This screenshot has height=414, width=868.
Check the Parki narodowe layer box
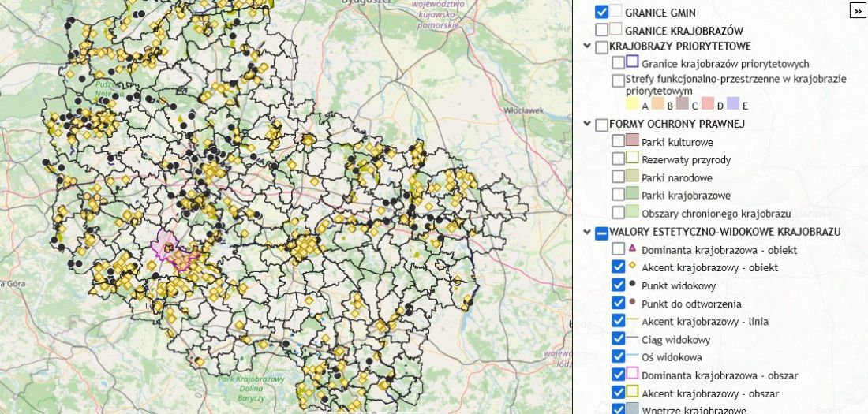(619, 177)
